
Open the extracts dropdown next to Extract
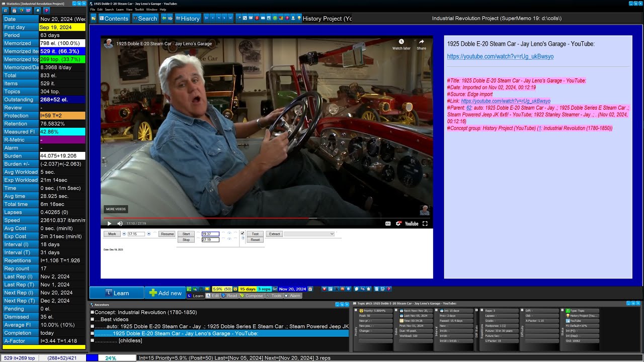(x=309, y=234)
